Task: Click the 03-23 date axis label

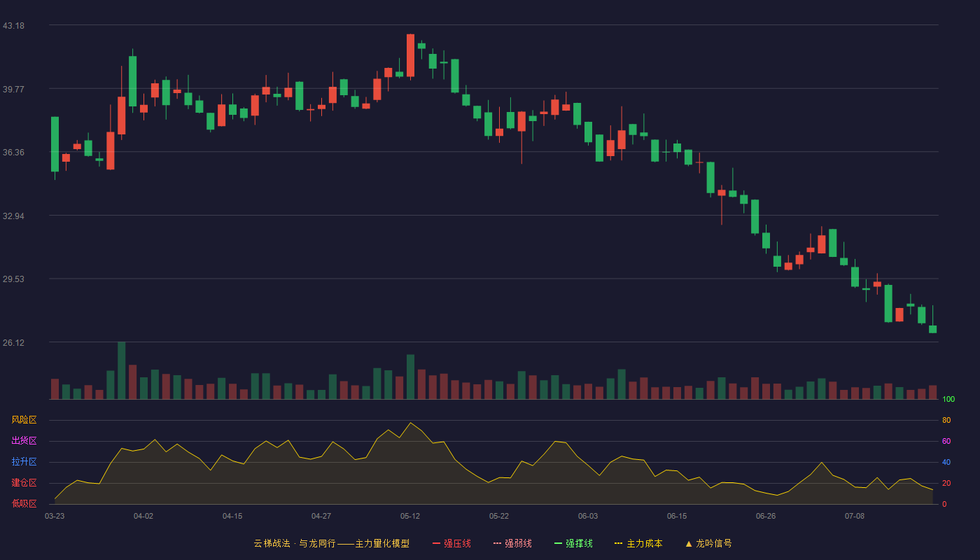Action: click(55, 516)
